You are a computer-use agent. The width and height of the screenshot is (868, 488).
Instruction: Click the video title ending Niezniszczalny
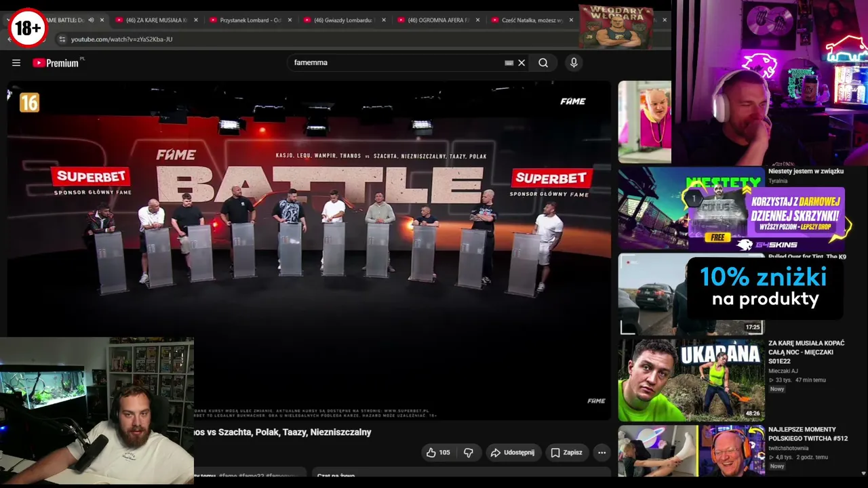(282, 432)
